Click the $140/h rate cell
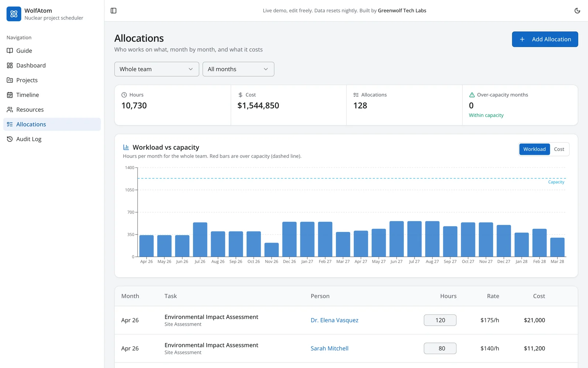Image resolution: width=588 pixels, height=368 pixels. coord(490,348)
